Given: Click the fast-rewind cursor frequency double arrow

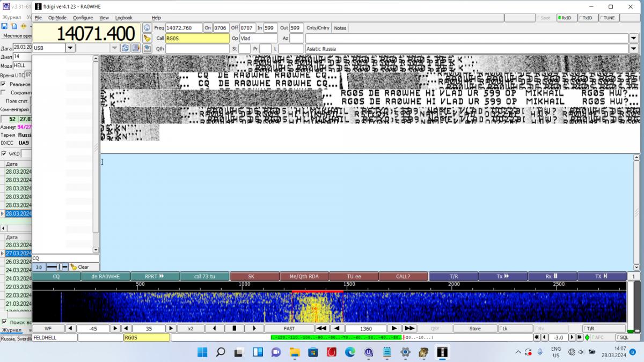Looking at the screenshot, I should pyautogui.click(x=321, y=328).
